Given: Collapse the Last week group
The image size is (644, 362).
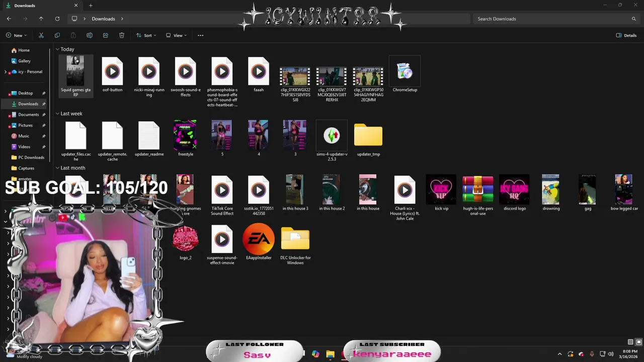Looking at the screenshot, I should 57,114.
